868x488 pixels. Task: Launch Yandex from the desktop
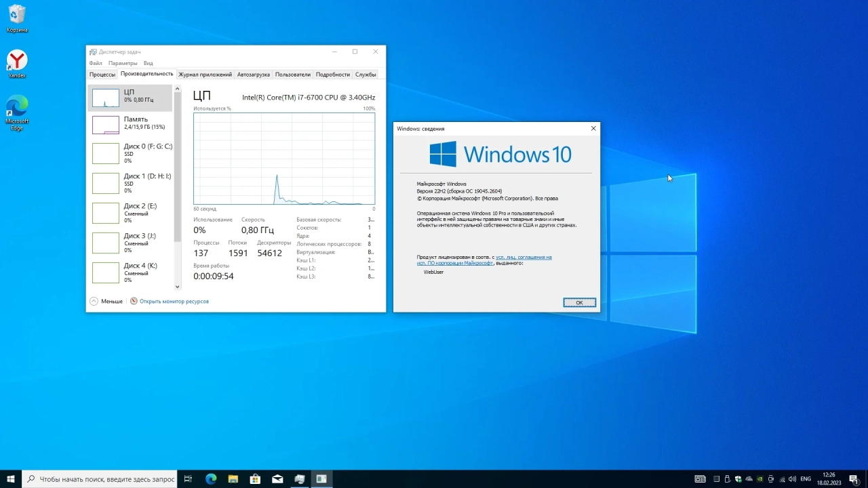[17, 64]
